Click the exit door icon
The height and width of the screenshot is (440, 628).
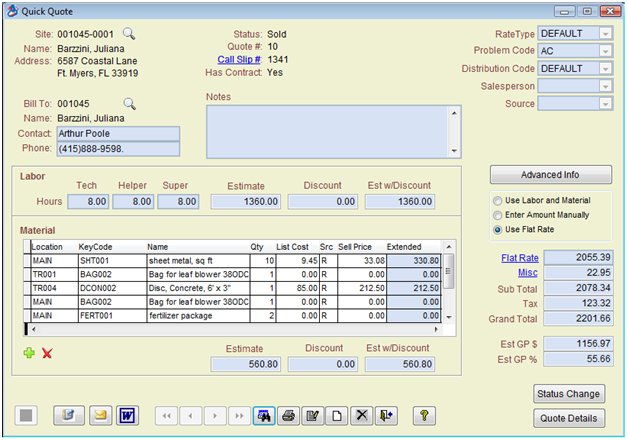pos(386,415)
